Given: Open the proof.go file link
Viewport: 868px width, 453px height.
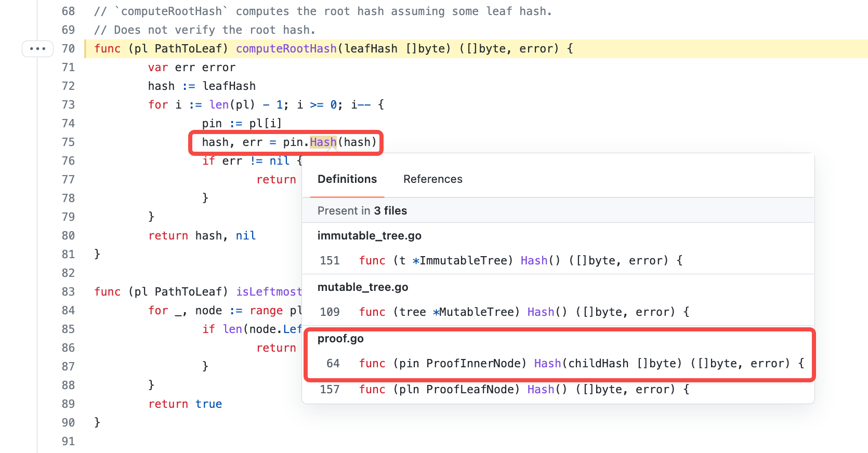Looking at the screenshot, I should pyautogui.click(x=340, y=339).
